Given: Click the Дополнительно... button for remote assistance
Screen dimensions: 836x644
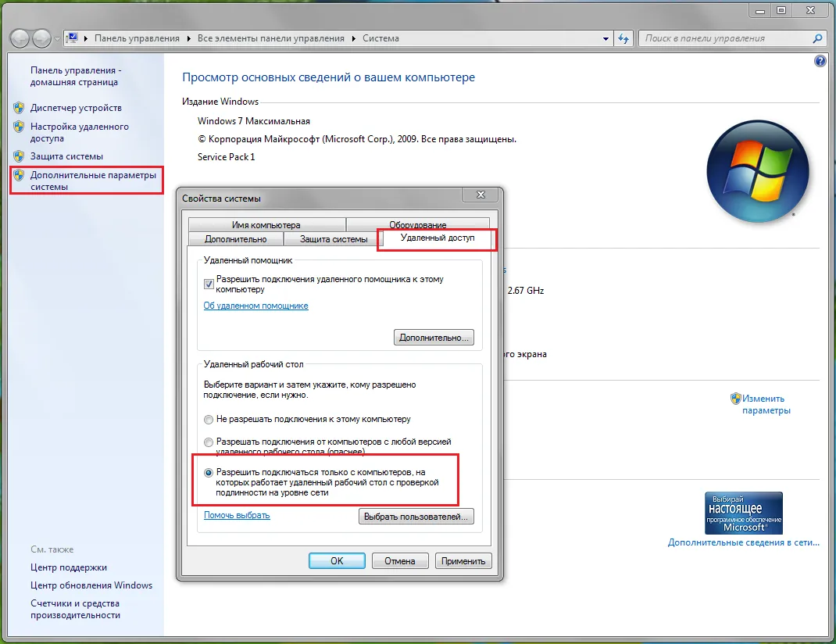Looking at the screenshot, I should (x=434, y=338).
